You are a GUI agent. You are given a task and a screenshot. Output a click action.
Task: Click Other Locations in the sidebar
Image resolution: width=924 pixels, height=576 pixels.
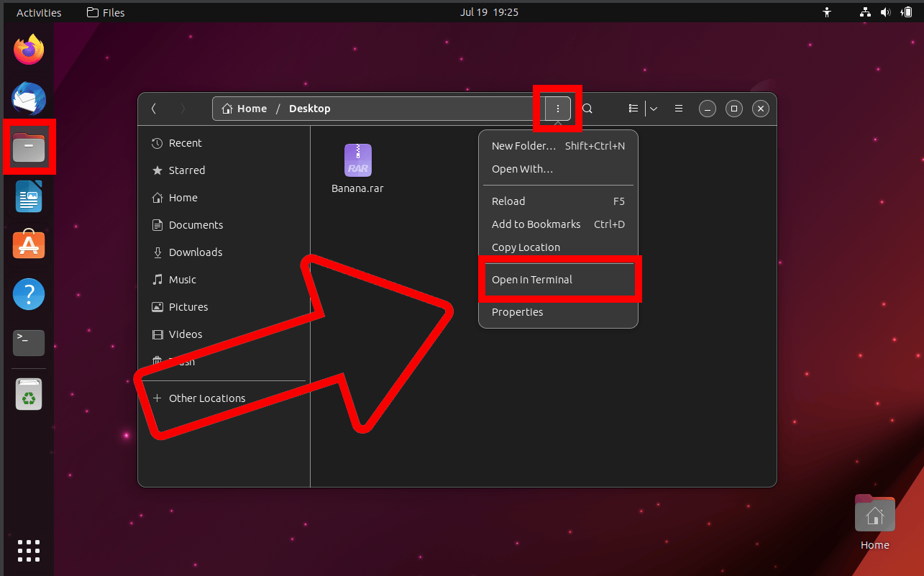(206, 398)
